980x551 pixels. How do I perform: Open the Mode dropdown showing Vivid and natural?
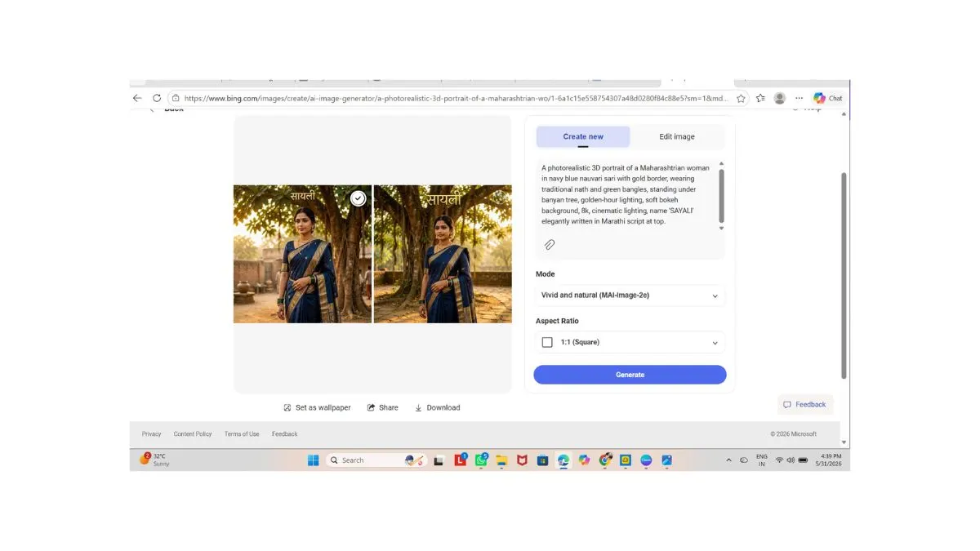pyautogui.click(x=630, y=295)
